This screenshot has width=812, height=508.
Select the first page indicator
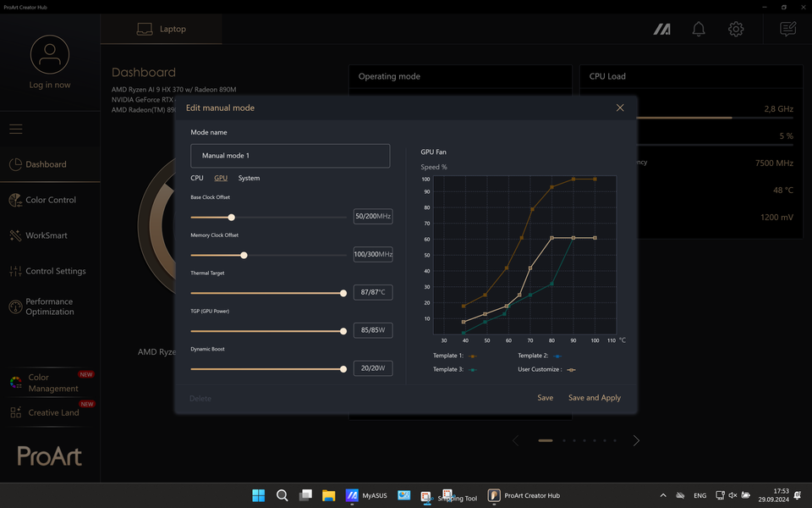pyautogui.click(x=546, y=440)
